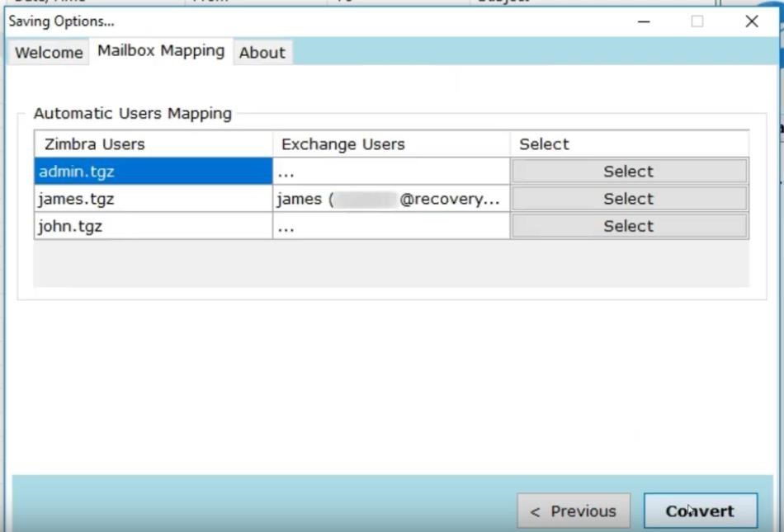Viewport: 784px width, 532px height.
Task: Open the Mailbox Mapping tab
Action: pos(161,51)
